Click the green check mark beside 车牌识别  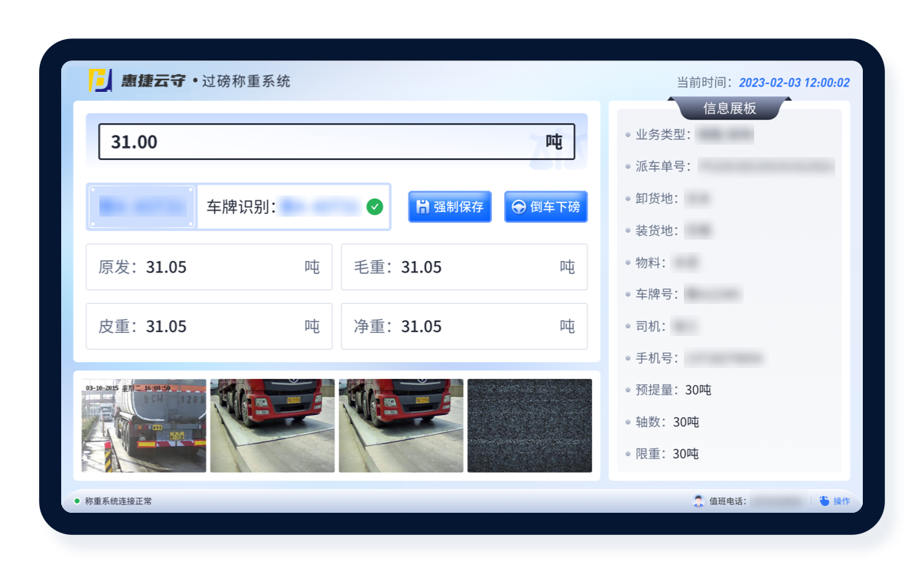(x=374, y=207)
